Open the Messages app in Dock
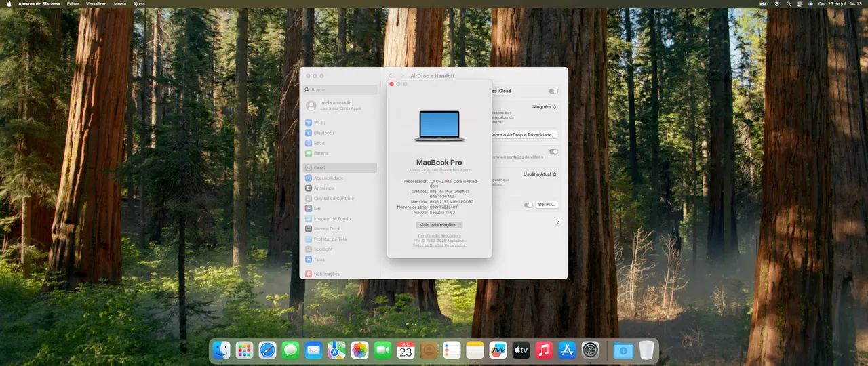The image size is (868, 366). (290, 350)
